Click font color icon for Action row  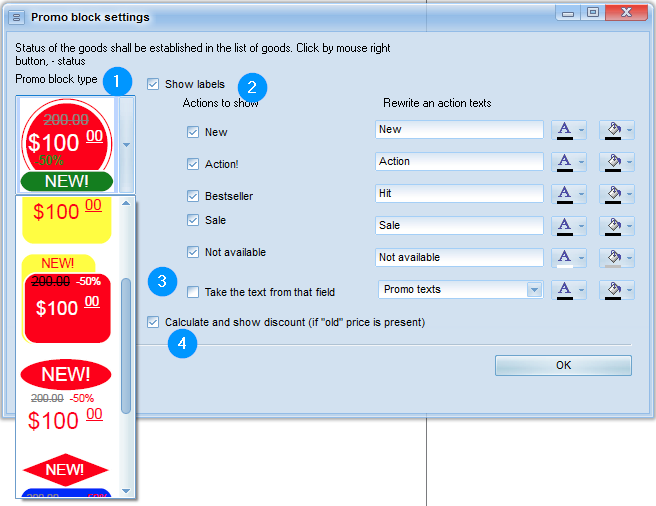tap(564, 162)
